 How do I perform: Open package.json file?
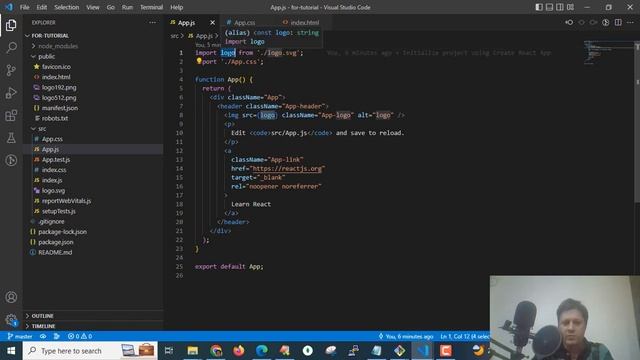pyautogui.click(x=93, y=242)
